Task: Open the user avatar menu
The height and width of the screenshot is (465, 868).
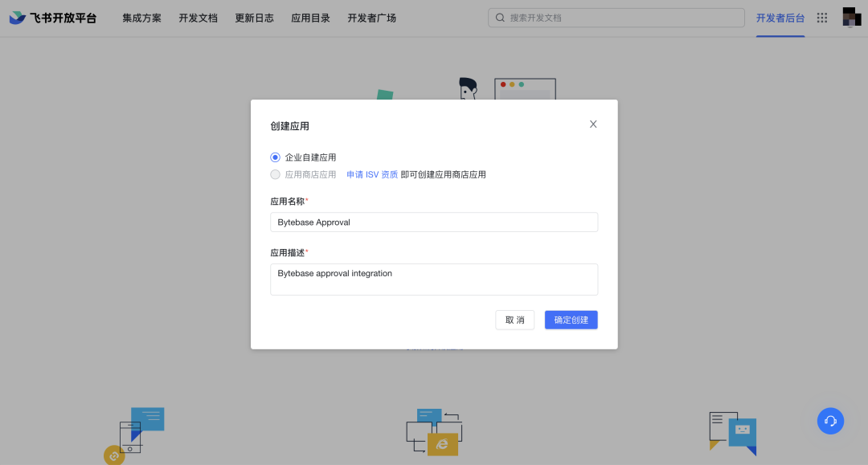Action: click(x=851, y=17)
